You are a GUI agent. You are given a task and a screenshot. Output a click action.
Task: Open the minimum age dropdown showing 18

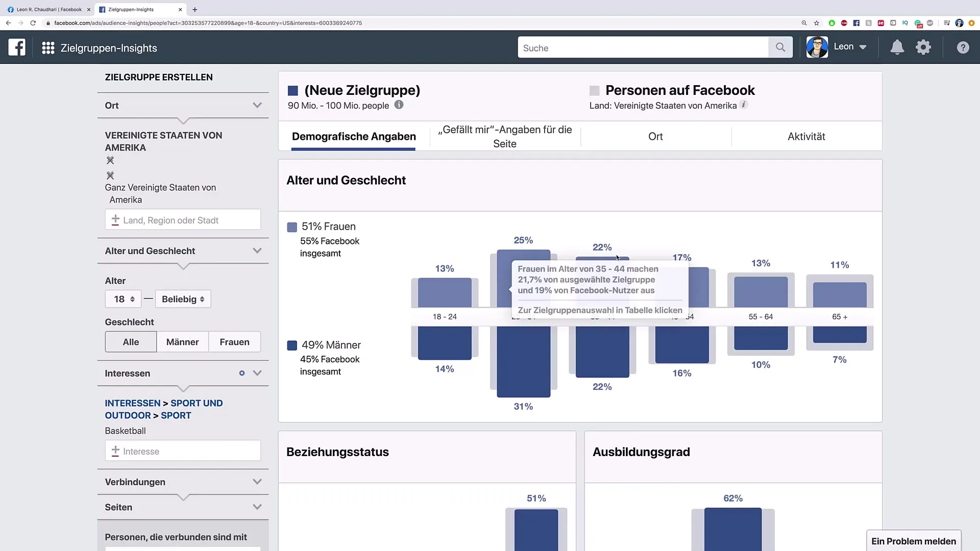pyautogui.click(x=123, y=299)
